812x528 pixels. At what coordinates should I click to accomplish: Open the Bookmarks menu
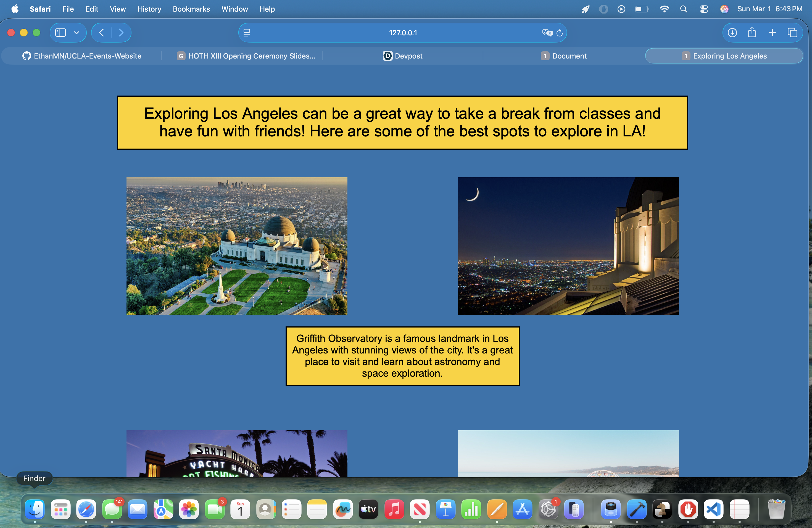tap(191, 9)
